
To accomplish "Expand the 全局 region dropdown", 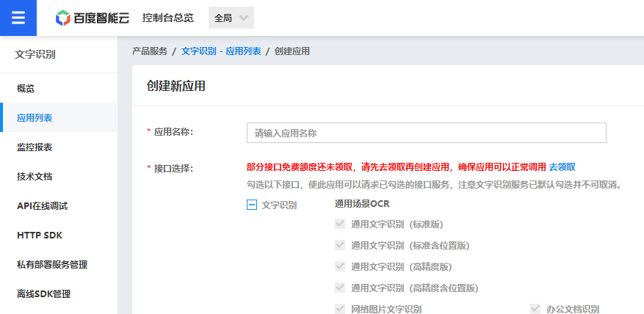I will [x=231, y=18].
